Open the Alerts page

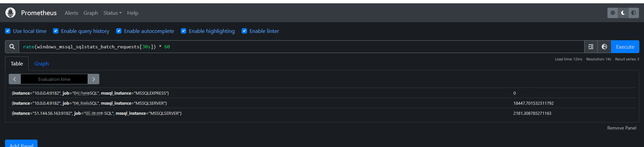pos(71,13)
